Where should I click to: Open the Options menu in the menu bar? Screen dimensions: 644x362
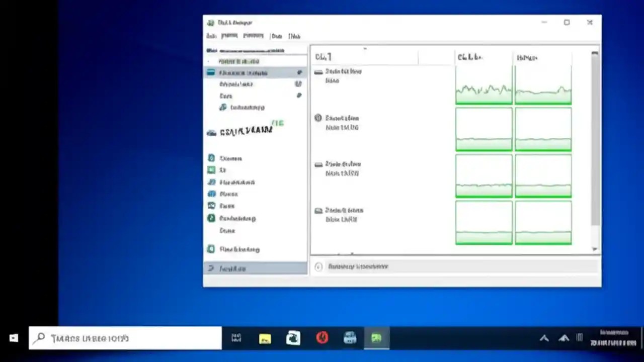tap(229, 36)
